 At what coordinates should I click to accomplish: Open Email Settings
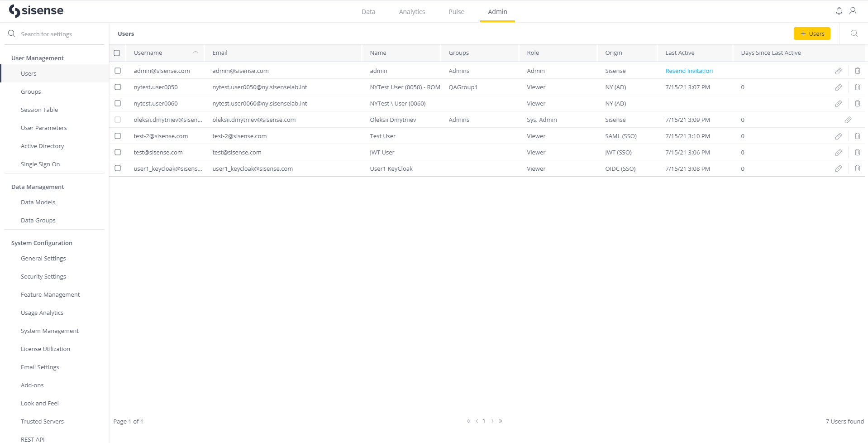[40, 367]
